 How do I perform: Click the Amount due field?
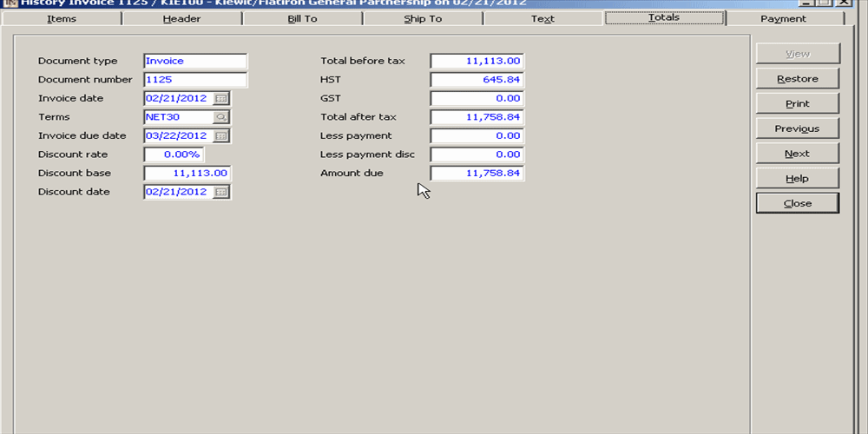[477, 174]
